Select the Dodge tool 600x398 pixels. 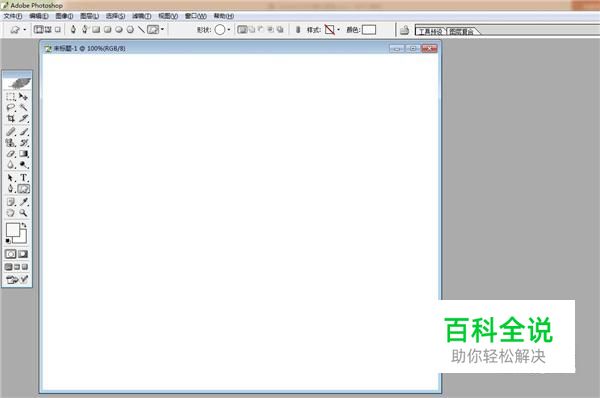(x=23, y=165)
